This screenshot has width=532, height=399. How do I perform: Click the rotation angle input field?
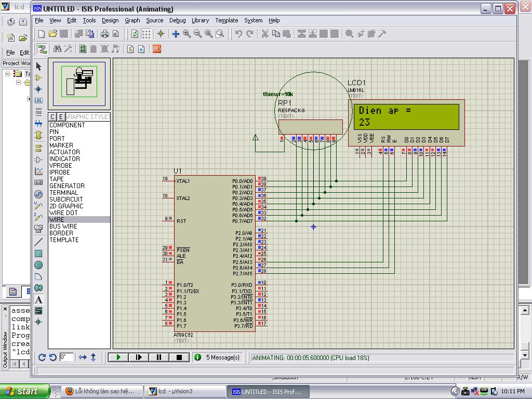66,357
